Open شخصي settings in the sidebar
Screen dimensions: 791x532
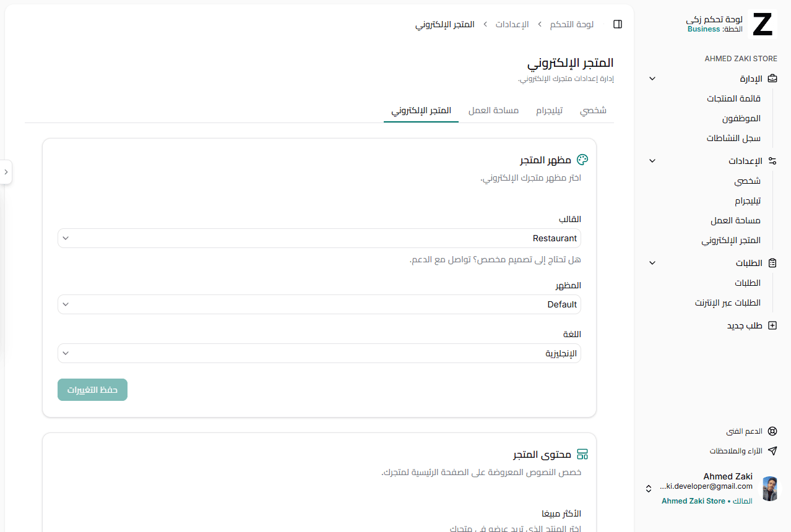[x=748, y=181]
